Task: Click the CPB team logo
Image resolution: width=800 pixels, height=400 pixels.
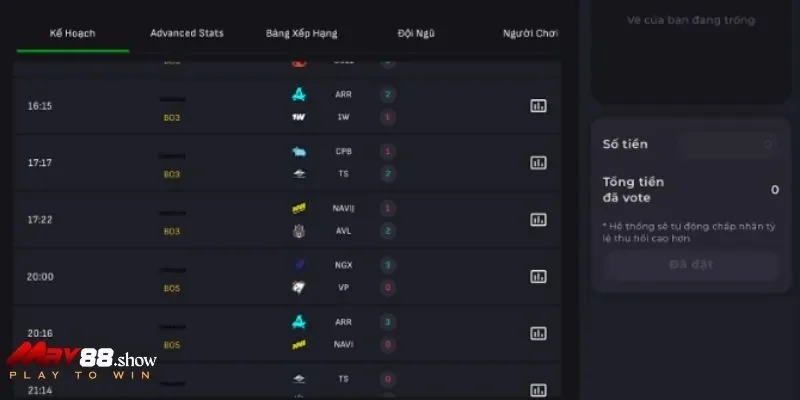Action: [x=298, y=152]
